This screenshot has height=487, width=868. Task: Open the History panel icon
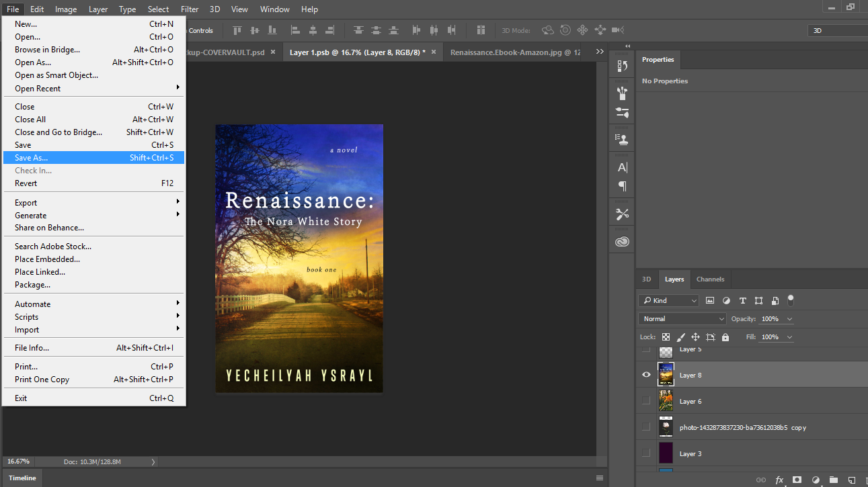coord(622,66)
